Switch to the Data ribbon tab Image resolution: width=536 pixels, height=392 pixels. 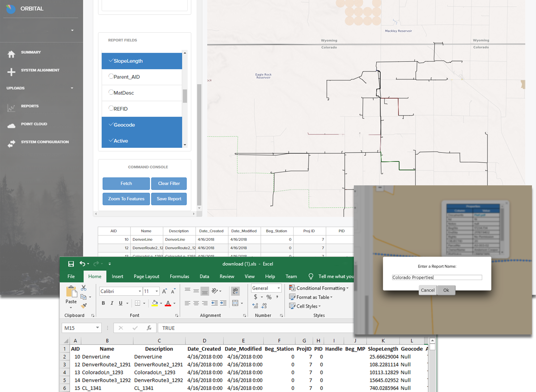point(204,276)
